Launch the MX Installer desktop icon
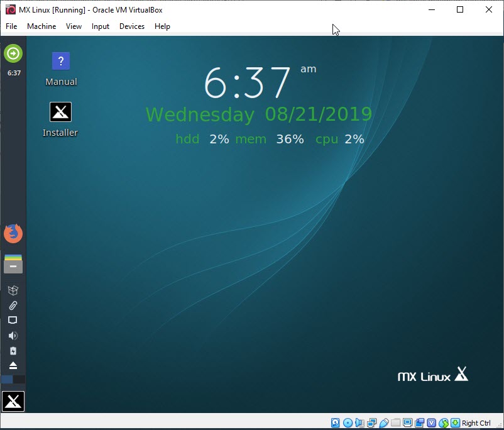The image size is (504, 430). tap(60, 119)
